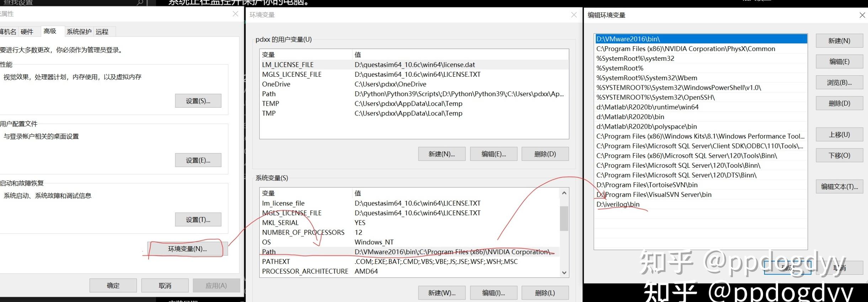Open startup and recovery 设置(T)... button
The width and height of the screenshot is (868, 302).
pos(198,220)
